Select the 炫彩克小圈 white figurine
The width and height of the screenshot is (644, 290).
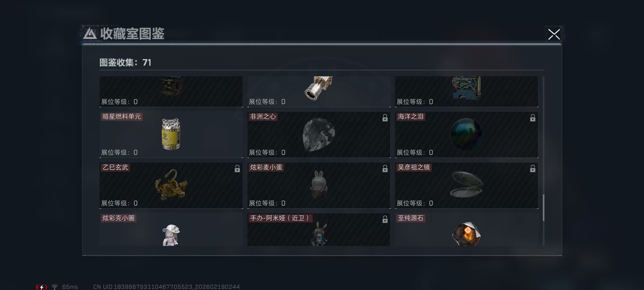click(x=171, y=235)
